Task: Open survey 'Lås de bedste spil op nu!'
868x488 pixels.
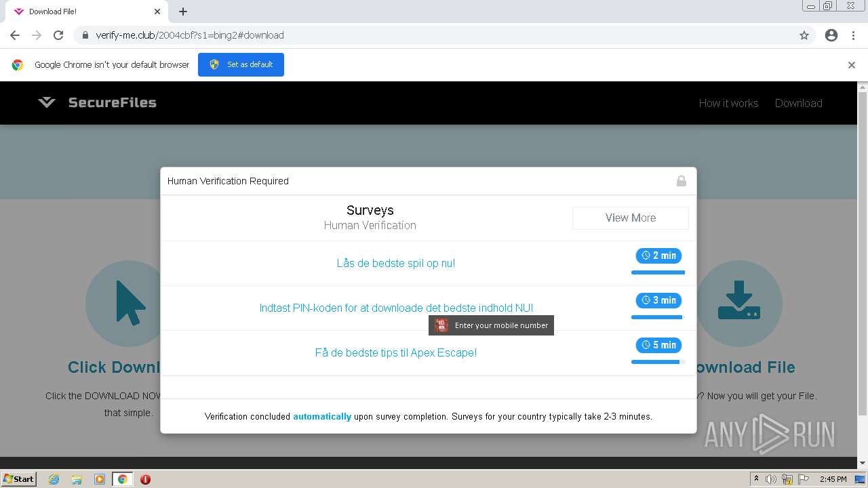Action: tap(396, 263)
